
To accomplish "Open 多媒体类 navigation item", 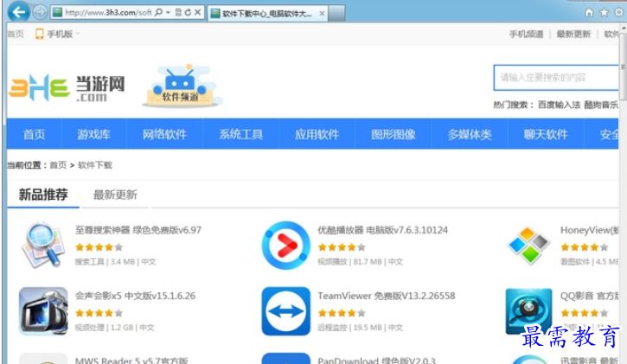I will pos(470,134).
